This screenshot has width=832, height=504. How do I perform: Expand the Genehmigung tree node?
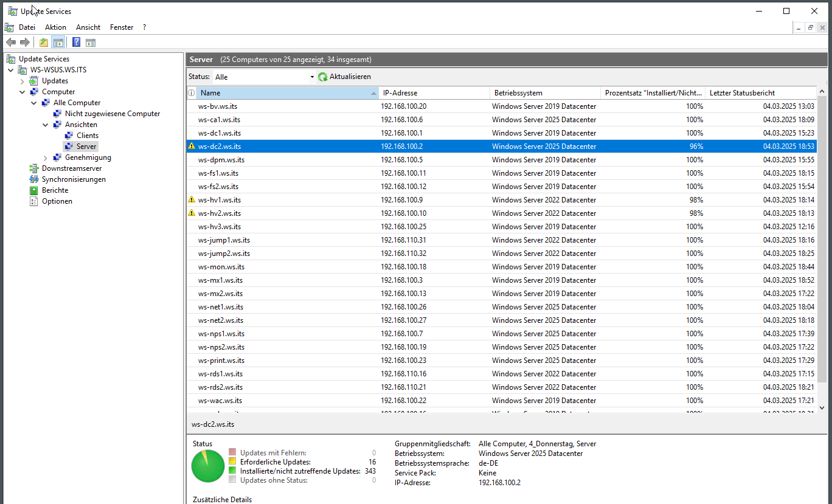pos(46,157)
